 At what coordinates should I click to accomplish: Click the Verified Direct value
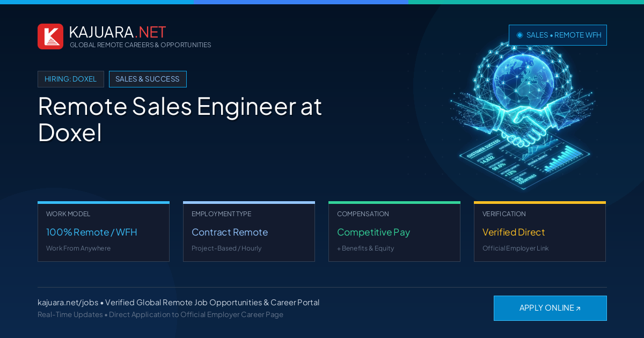click(x=514, y=232)
